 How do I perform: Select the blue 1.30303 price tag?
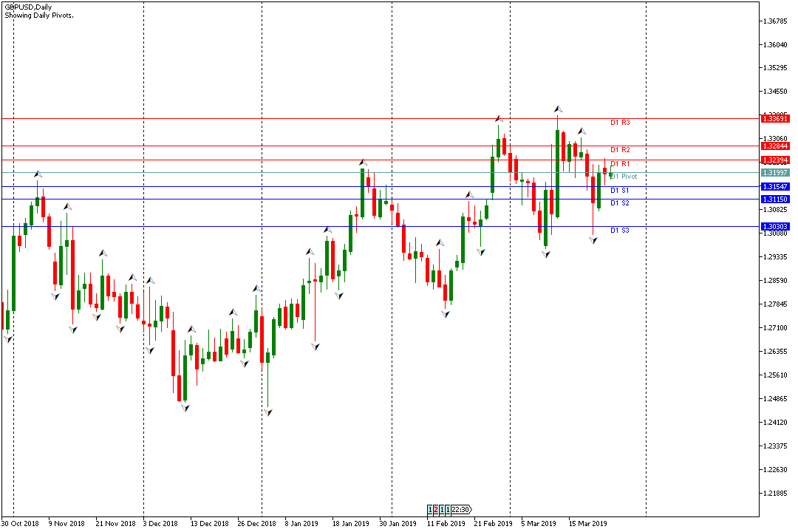click(775, 227)
